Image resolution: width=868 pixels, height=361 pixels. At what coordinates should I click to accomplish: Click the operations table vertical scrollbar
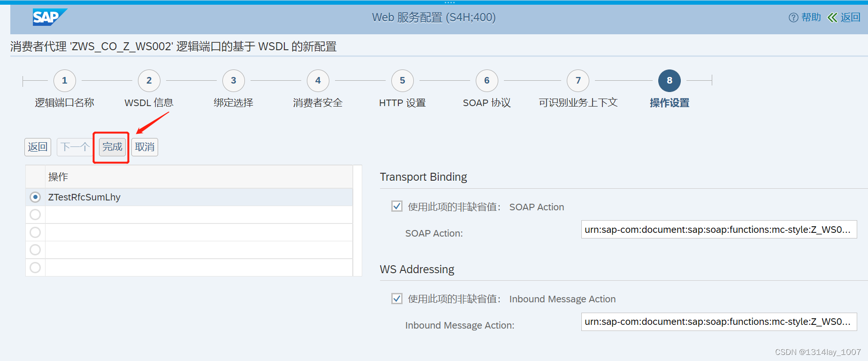coord(357,221)
